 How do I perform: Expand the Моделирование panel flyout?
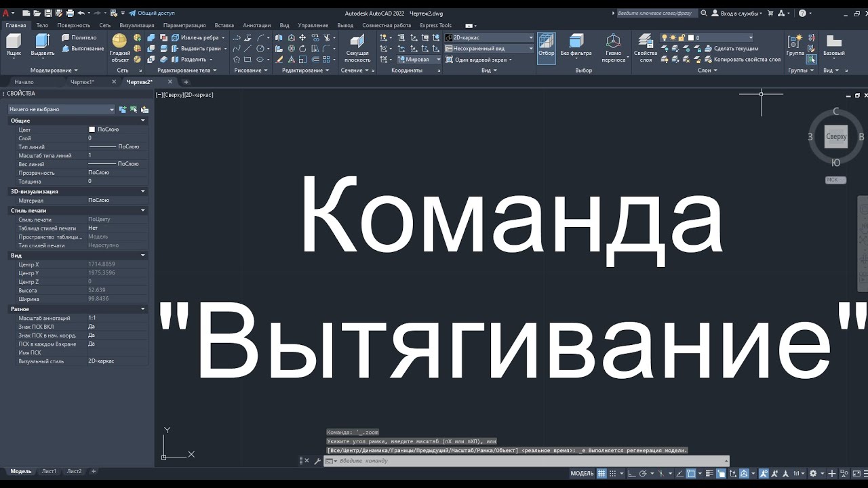pyautogui.click(x=54, y=70)
